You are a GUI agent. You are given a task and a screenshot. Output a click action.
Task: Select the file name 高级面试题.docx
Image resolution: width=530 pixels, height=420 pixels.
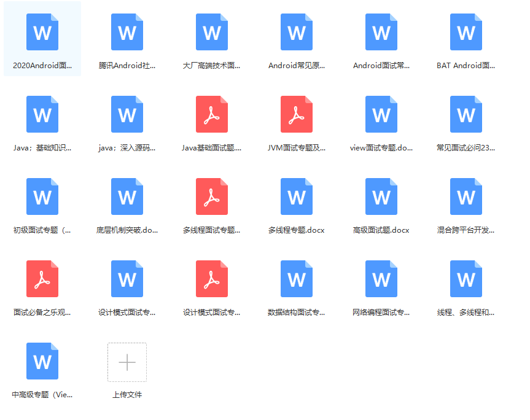[x=381, y=230]
